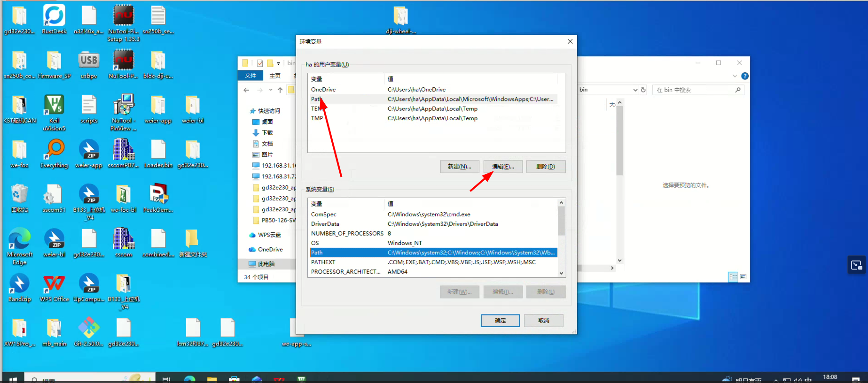The height and width of the screenshot is (383, 868).
Task: Switch to the 主页 ribbon tab
Action: pos(275,76)
